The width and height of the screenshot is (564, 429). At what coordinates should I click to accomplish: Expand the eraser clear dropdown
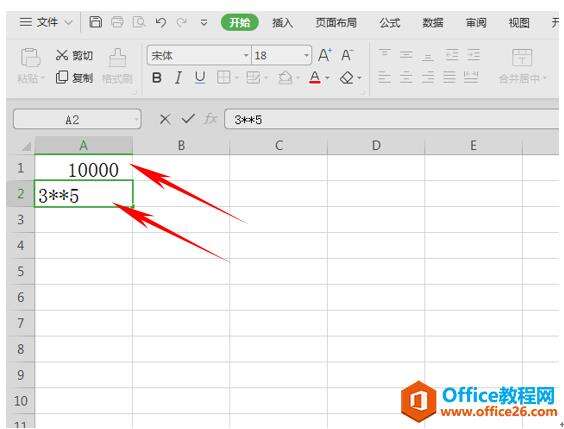[359, 78]
